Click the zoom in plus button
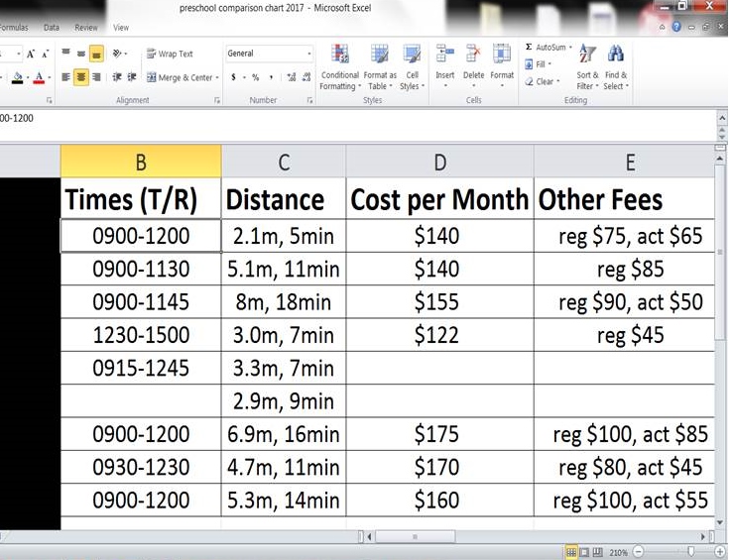This screenshot has height=560, width=732. tap(720, 552)
